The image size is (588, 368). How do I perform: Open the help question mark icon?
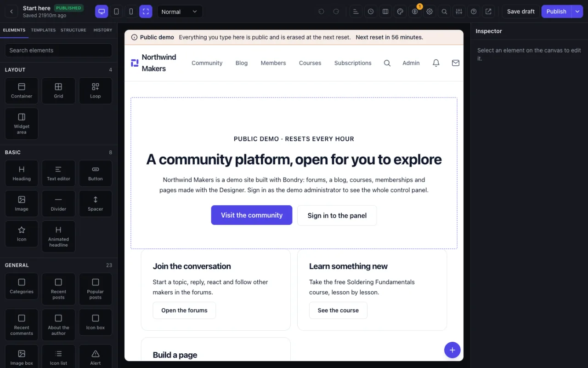[474, 11]
